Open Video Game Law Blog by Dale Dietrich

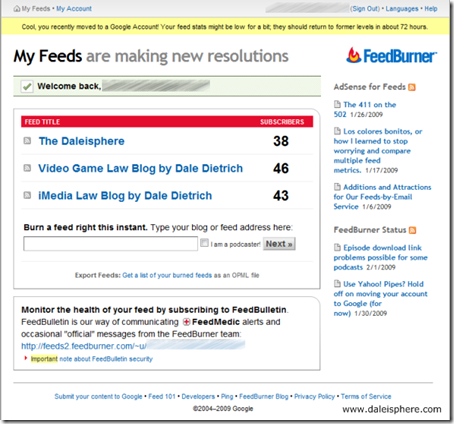(x=140, y=168)
